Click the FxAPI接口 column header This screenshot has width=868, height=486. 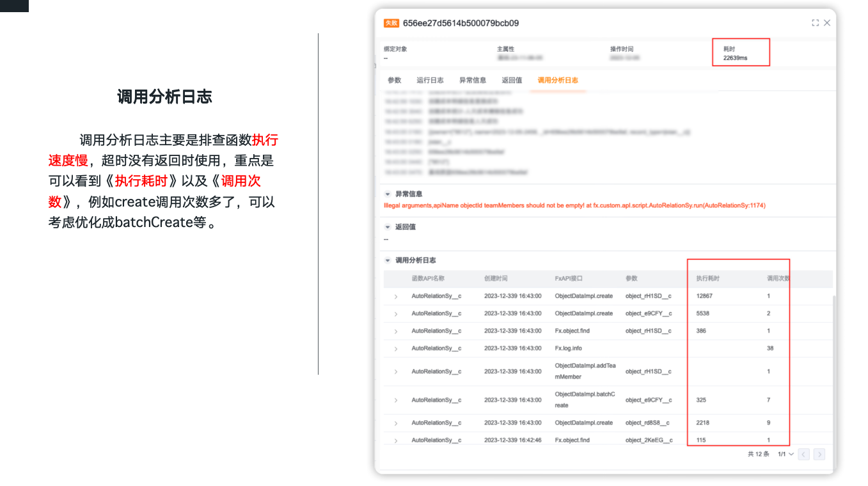tap(569, 279)
